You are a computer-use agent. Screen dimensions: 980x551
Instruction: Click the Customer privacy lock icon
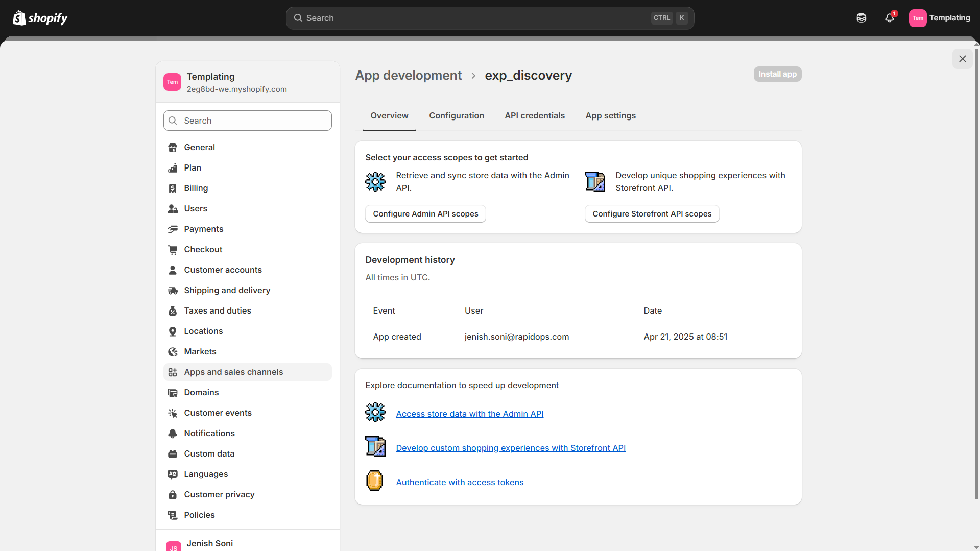point(173,495)
